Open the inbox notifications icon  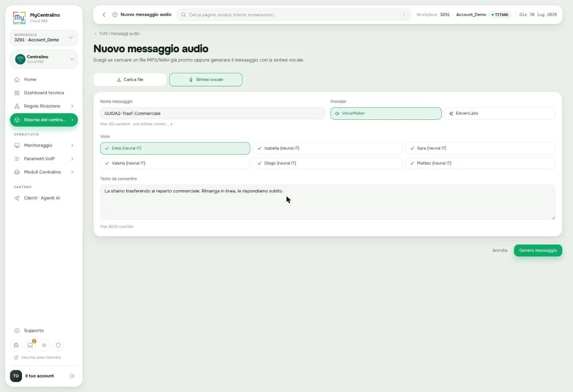[x=30, y=345]
